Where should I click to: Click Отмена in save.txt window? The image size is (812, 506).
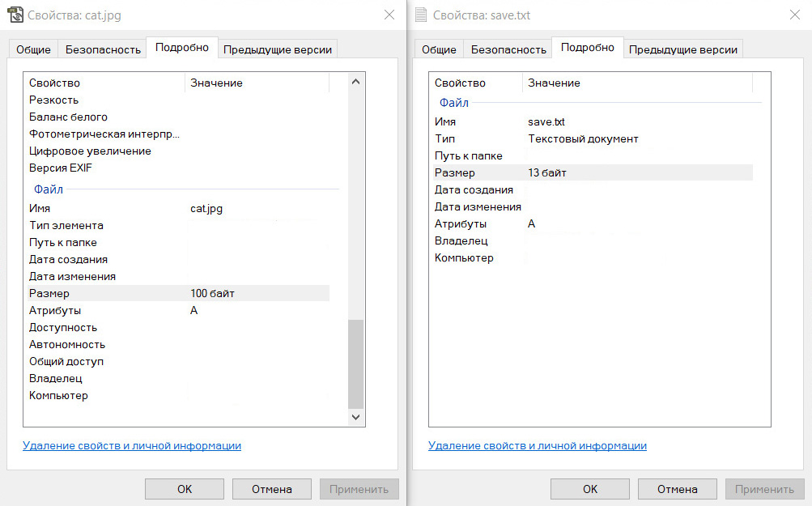[678, 489]
